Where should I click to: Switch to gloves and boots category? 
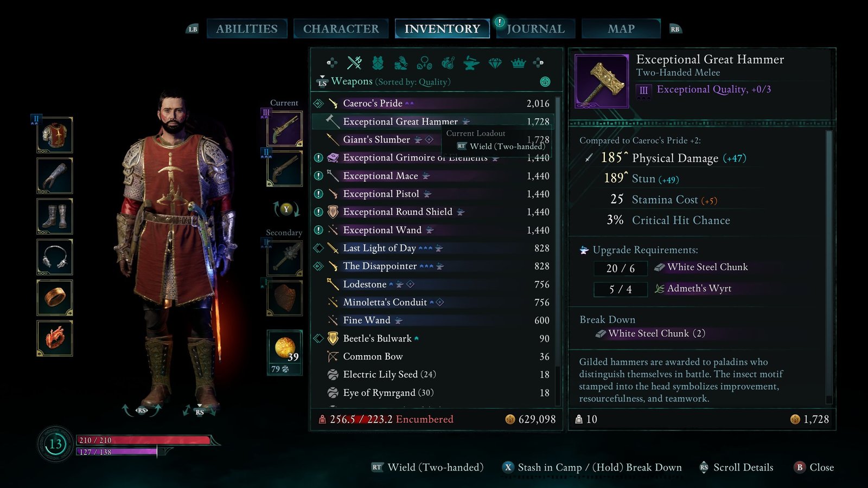tap(401, 63)
